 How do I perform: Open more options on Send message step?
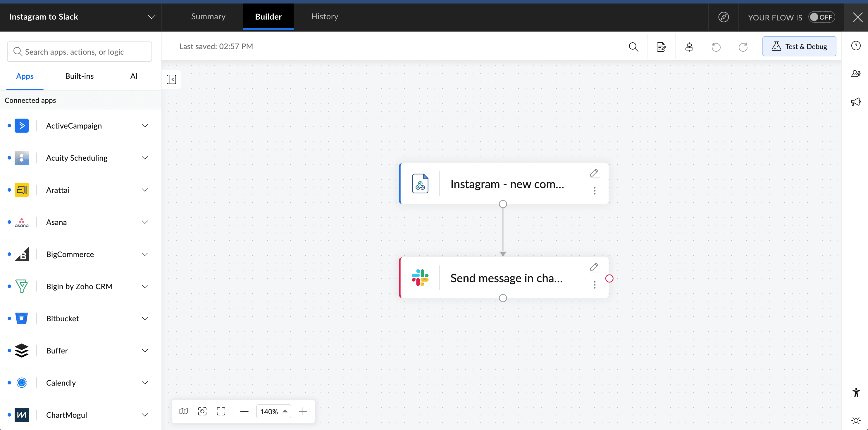coord(595,285)
